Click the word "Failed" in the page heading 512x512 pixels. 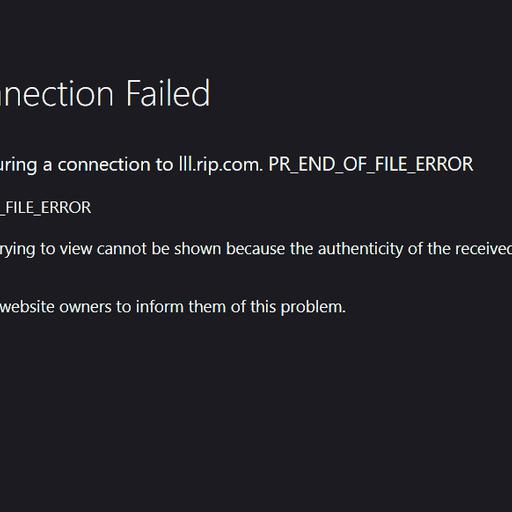pyautogui.click(x=168, y=93)
